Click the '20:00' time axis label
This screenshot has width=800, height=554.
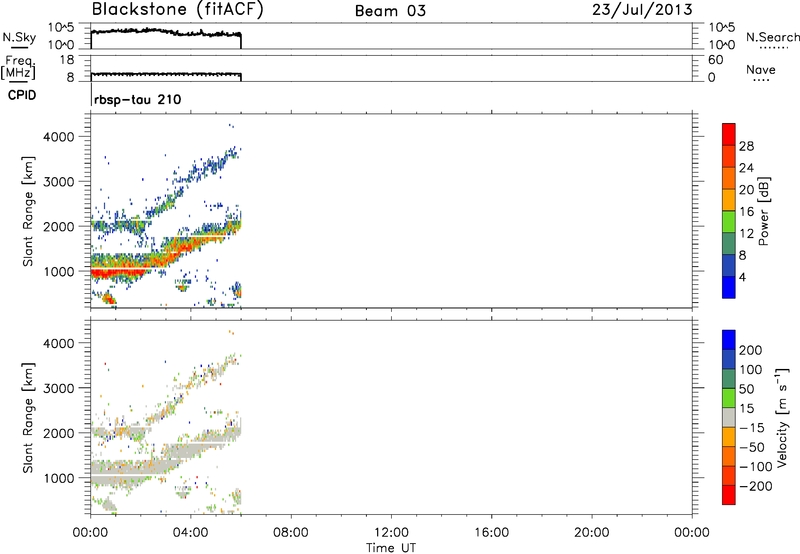pyautogui.click(x=592, y=533)
